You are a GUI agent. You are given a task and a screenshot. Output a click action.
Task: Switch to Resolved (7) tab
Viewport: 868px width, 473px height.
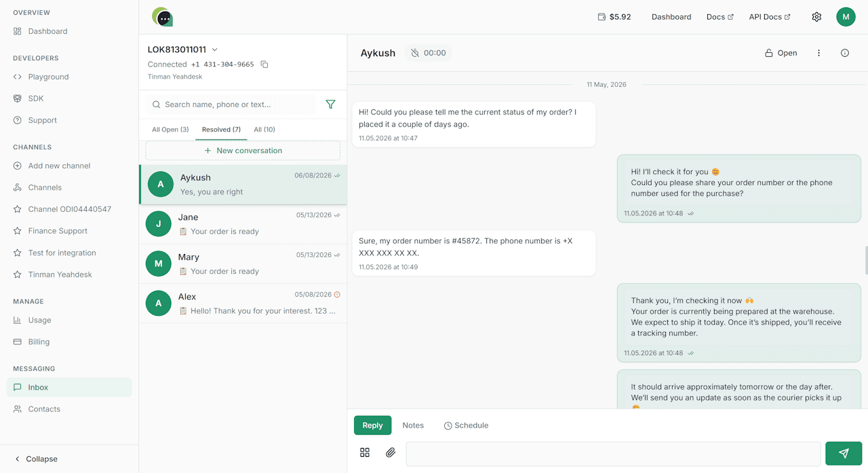click(221, 129)
